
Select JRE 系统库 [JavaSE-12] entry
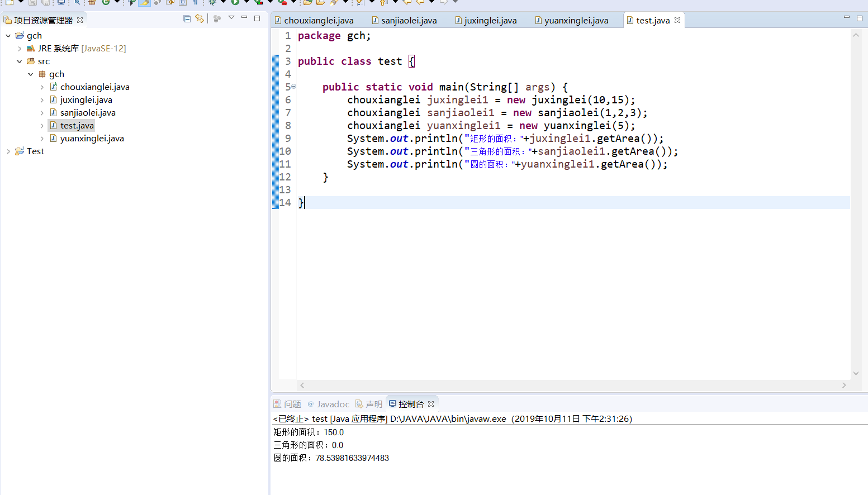pos(82,49)
